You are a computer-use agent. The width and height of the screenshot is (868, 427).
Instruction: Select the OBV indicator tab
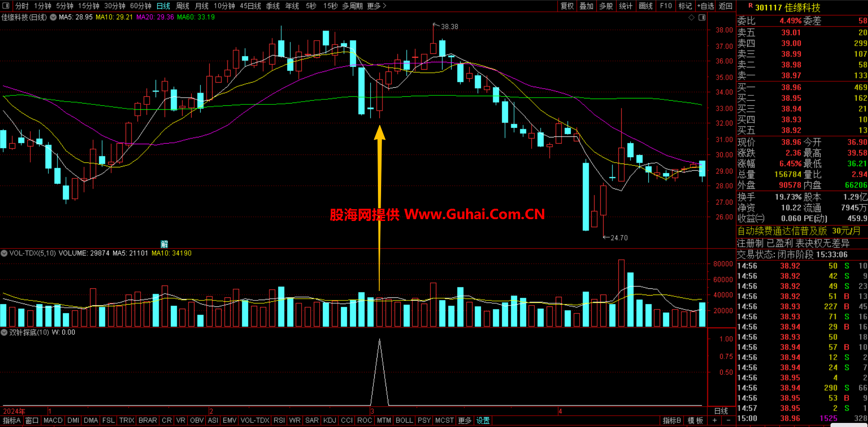click(x=197, y=421)
